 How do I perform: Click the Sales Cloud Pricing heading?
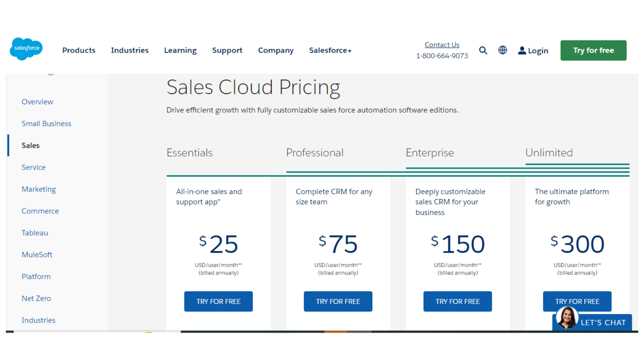pyautogui.click(x=253, y=87)
